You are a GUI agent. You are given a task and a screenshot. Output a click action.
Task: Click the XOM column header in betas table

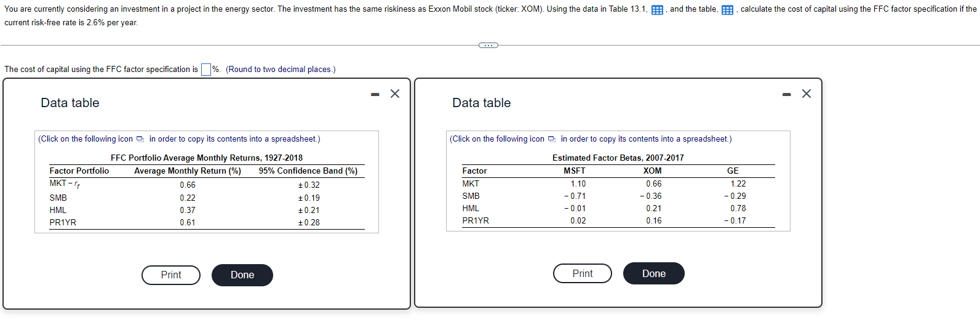[x=653, y=171]
